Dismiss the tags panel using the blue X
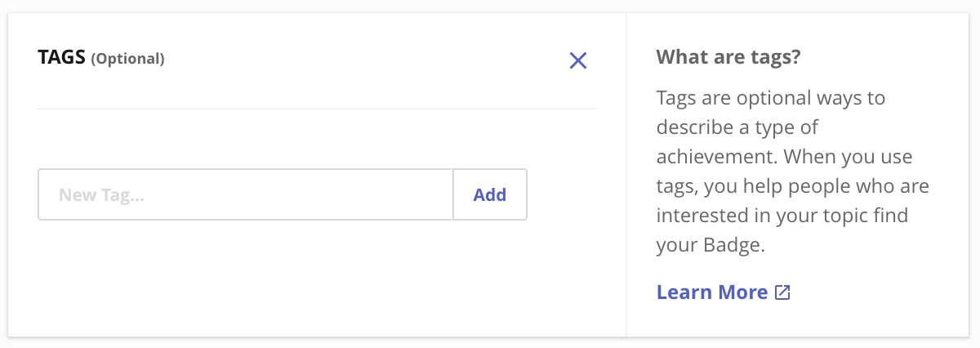This screenshot has height=348, width=980. pos(578,60)
